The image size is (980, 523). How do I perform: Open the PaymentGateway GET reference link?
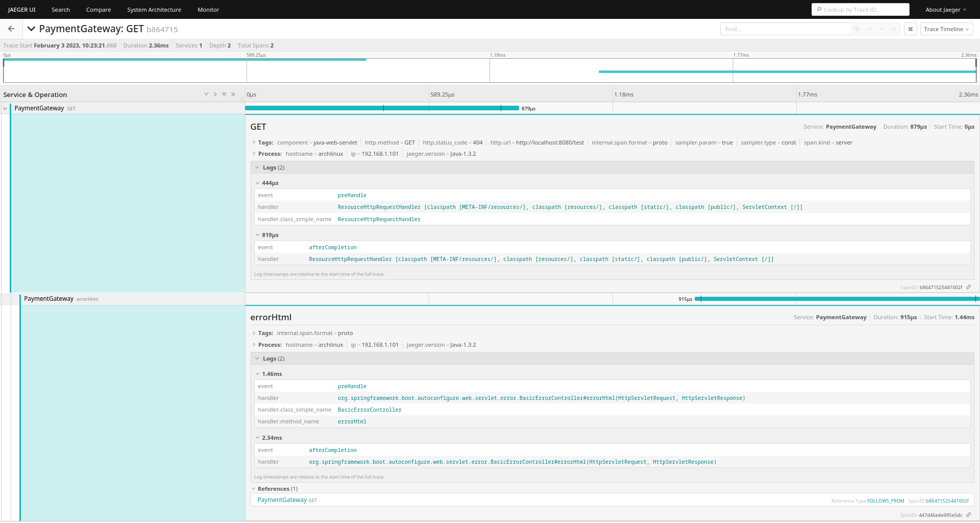pyautogui.click(x=287, y=500)
